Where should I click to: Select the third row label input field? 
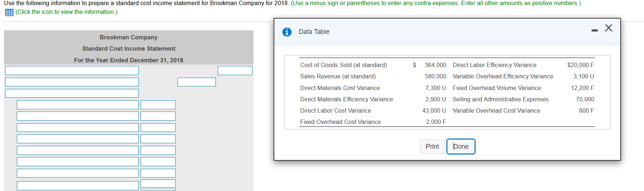click(72, 93)
